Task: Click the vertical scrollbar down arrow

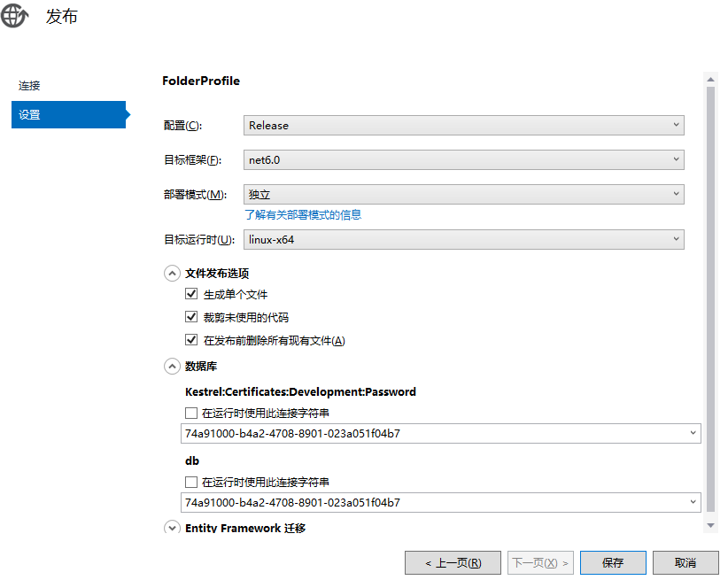Action: (x=710, y=525)
